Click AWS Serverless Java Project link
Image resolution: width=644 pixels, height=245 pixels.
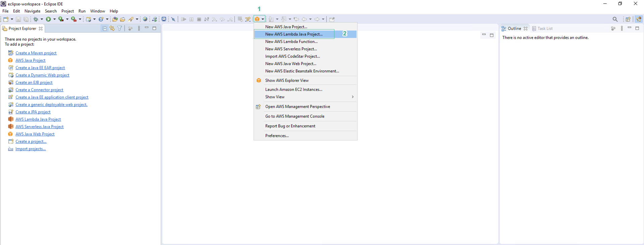(40, 127)
